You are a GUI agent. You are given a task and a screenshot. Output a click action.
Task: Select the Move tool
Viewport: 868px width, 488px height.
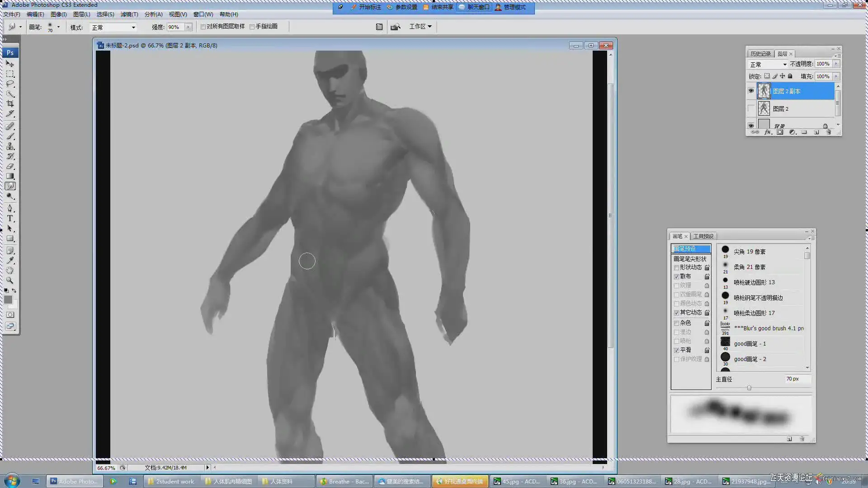click(10, 64)
